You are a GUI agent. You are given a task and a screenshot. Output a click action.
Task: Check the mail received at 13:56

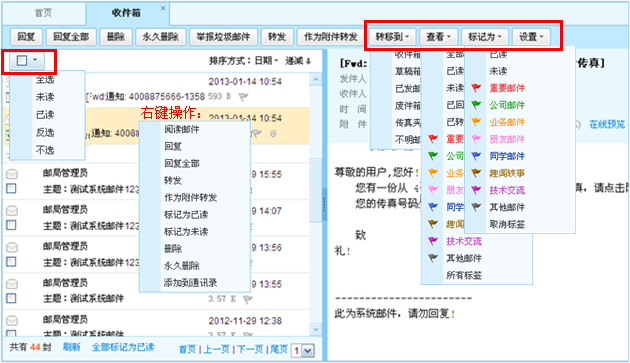pos(11,262)
